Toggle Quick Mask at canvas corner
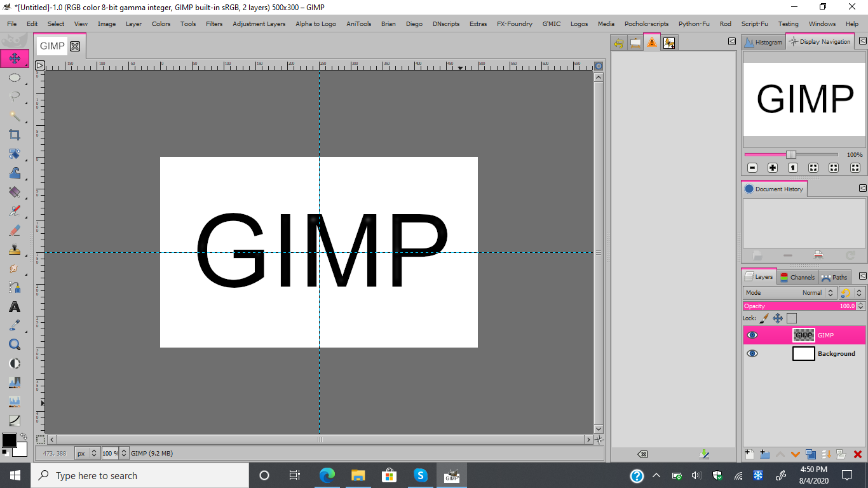 tap(40, 439)
